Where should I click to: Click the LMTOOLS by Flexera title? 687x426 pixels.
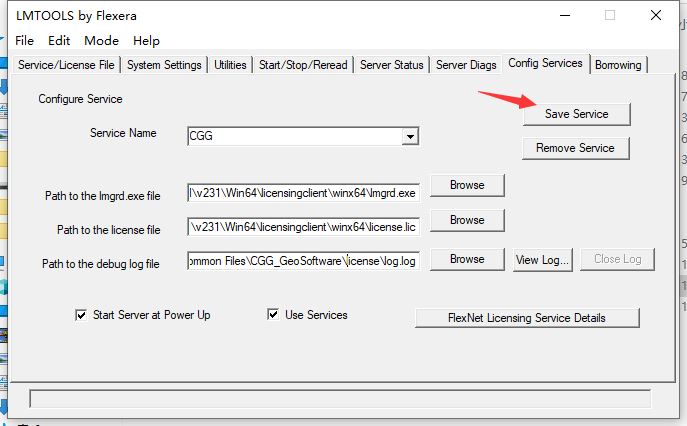(x=76, y=16)
